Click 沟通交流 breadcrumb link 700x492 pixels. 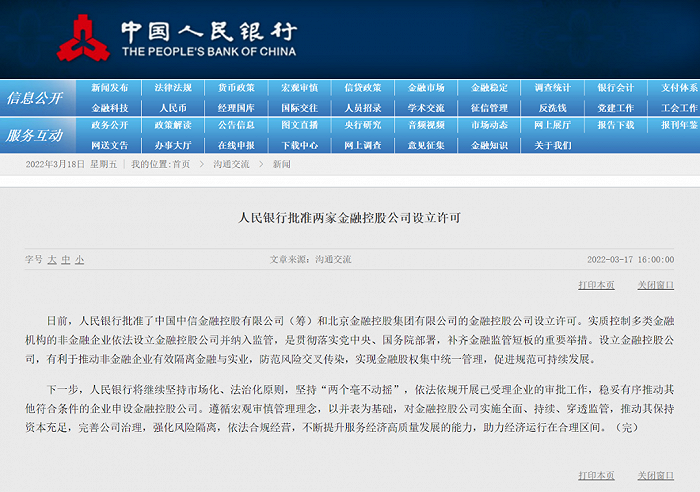231,164
